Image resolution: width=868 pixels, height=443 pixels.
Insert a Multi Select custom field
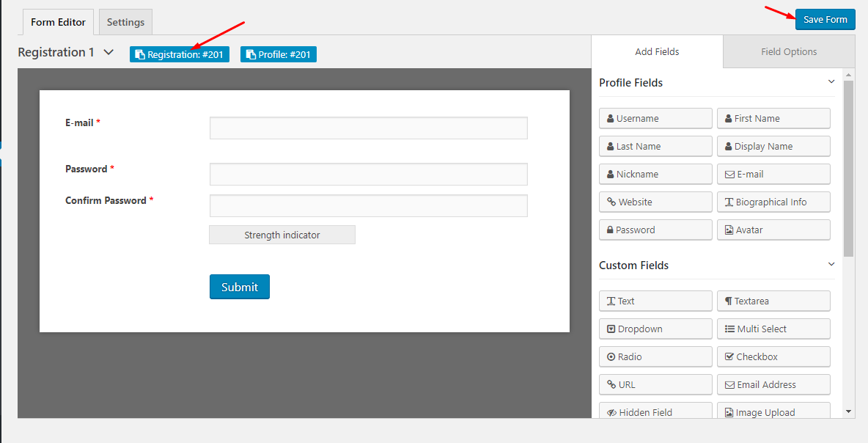(x=773, y=329)
